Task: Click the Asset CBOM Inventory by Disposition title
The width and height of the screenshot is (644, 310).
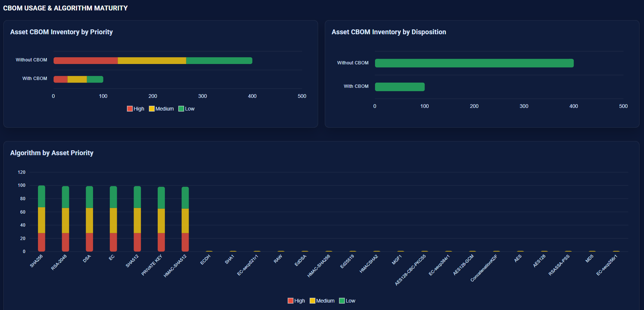Action: tap(389, 32)
